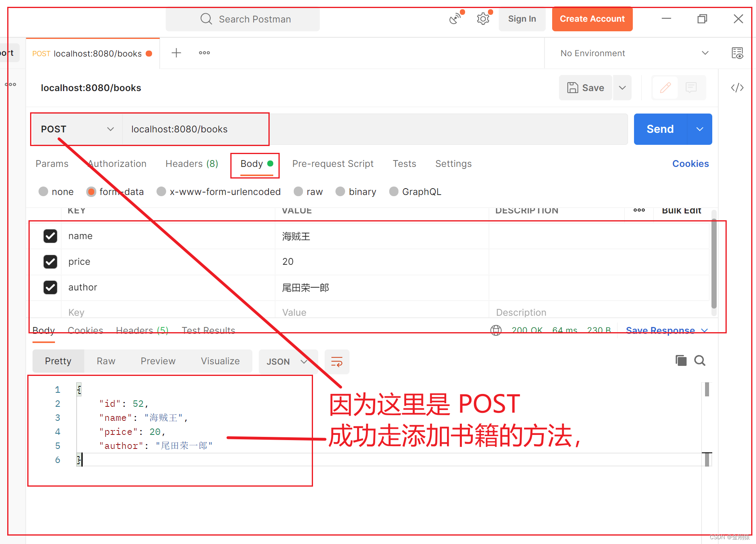Select the GraphQL body radio button
This screenshot has height=544, width=756.
tap(394, 192)
